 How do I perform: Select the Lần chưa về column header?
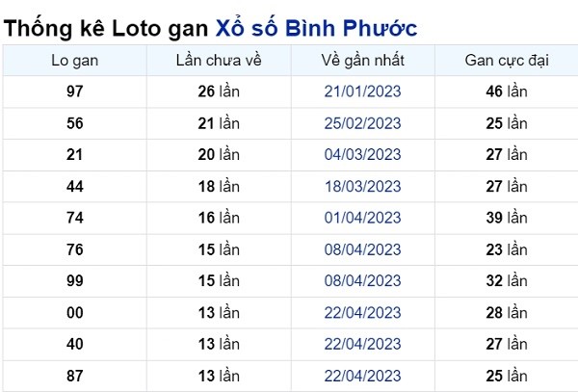click(219, 61)
